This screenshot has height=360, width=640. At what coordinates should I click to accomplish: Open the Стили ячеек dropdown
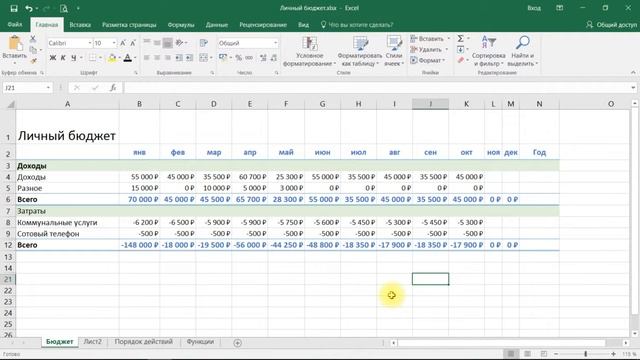click(x=394, y=51)
